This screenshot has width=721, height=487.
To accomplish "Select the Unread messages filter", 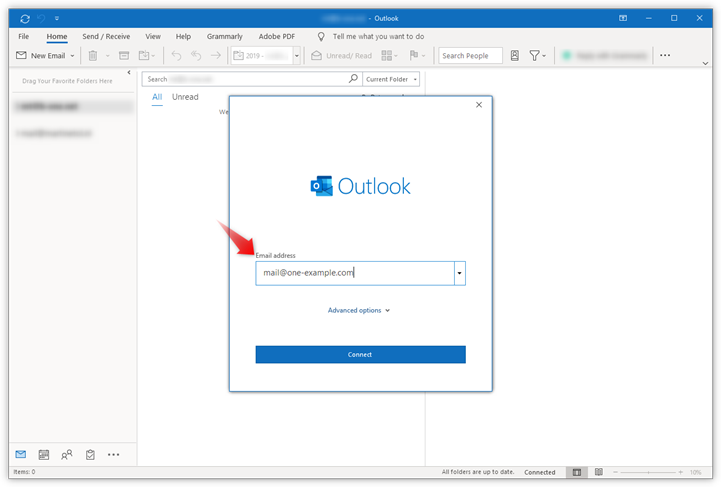I will point(185,97).
